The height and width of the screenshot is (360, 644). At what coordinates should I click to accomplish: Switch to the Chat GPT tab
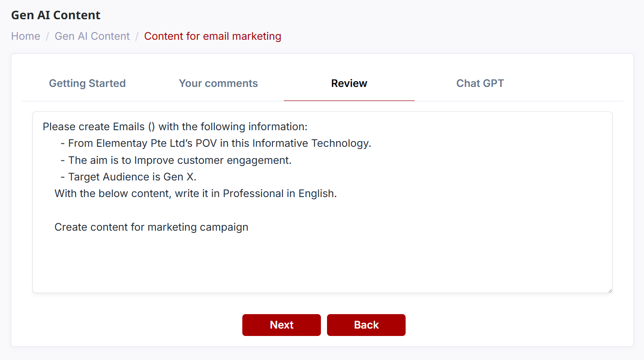click(480, 83)
